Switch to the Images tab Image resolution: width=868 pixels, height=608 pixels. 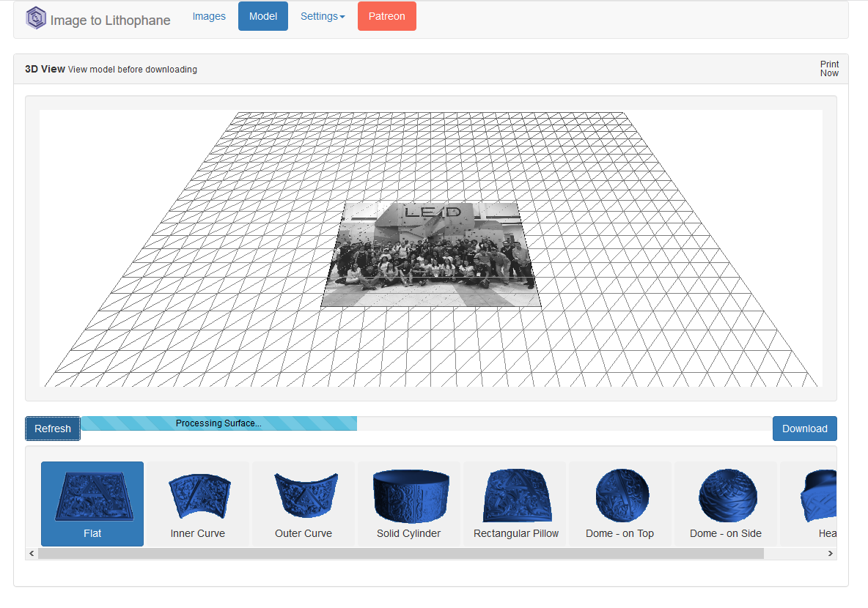pos(209,16)
